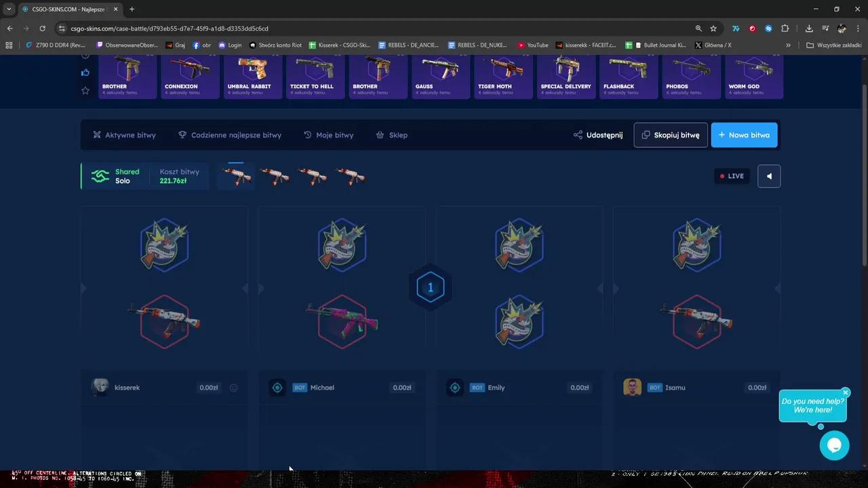Viewport: 868px width, 488px height.
Task: Select the second case in the battle row
Action: point(275,176)
